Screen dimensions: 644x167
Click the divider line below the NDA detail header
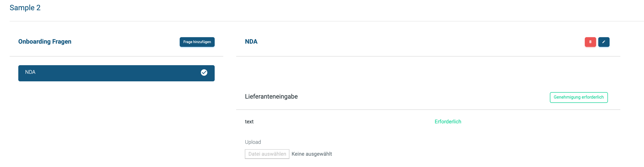[428, 56]
